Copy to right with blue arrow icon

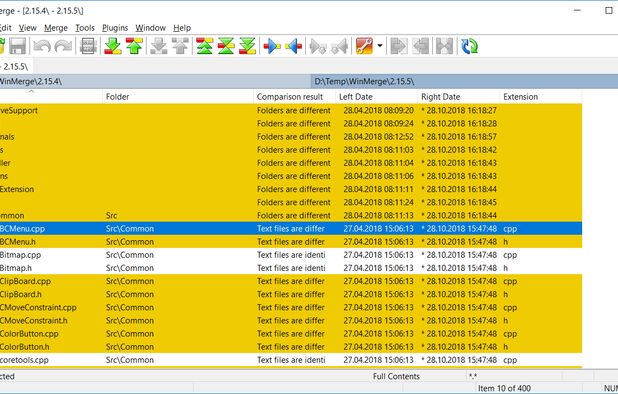coord(272,46)
